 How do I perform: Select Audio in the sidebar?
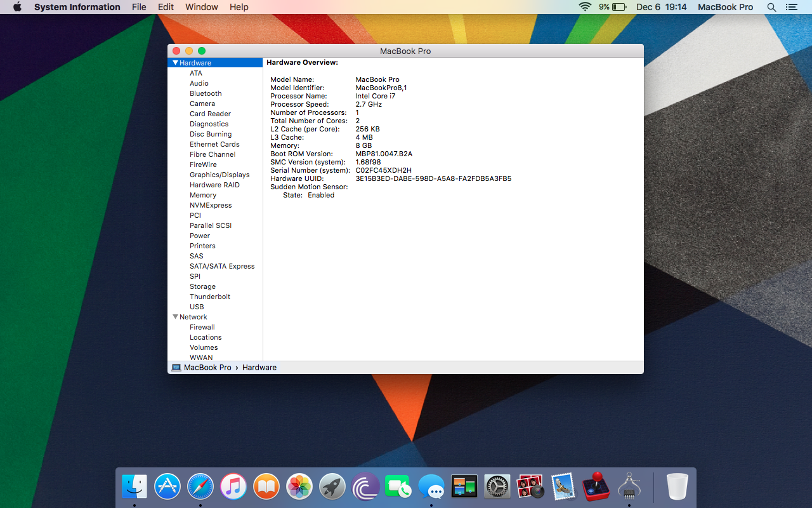pos(199,83)
